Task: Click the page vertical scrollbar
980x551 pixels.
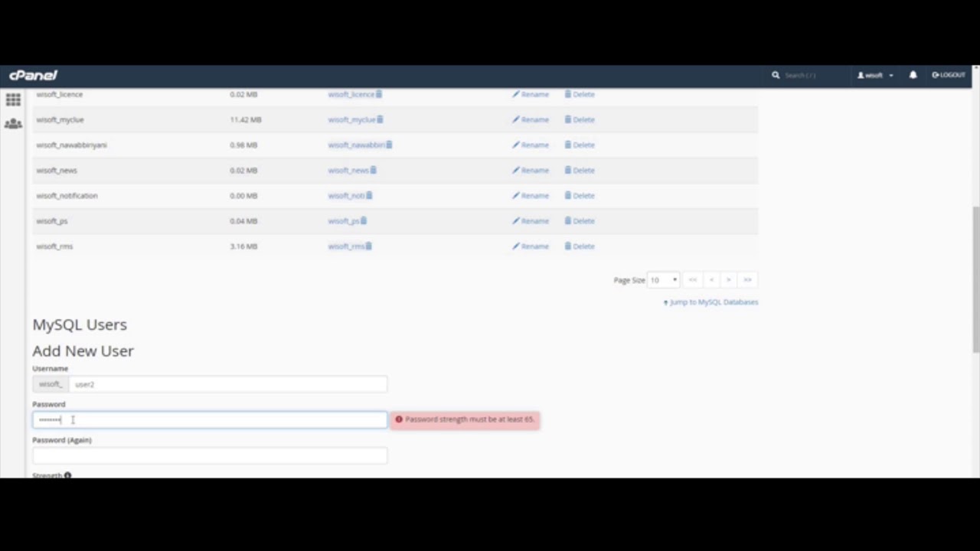Action: tap(976, 279)
